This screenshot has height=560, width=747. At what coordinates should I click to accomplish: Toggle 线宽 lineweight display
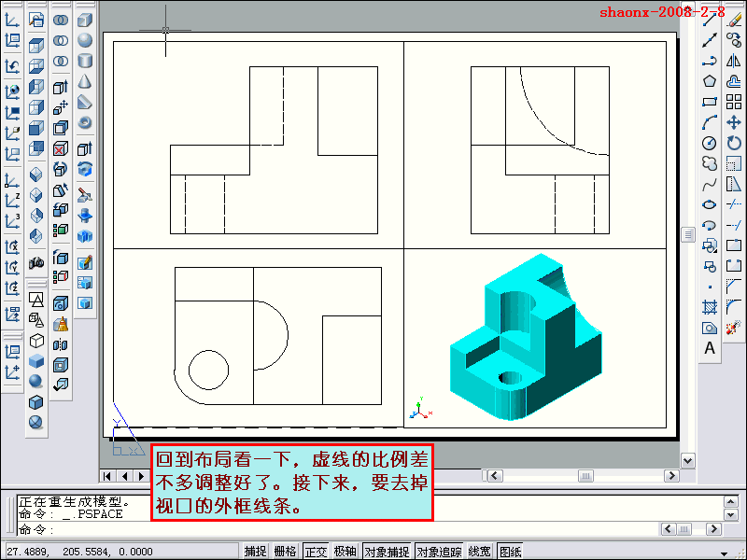pyautogui.click(x=479, y=551)
